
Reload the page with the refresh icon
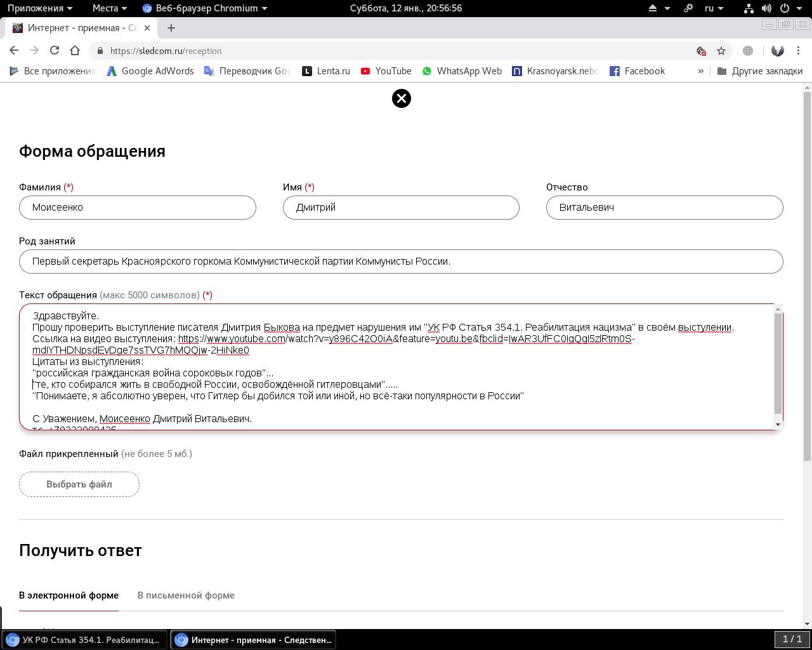tap(55, 51)
